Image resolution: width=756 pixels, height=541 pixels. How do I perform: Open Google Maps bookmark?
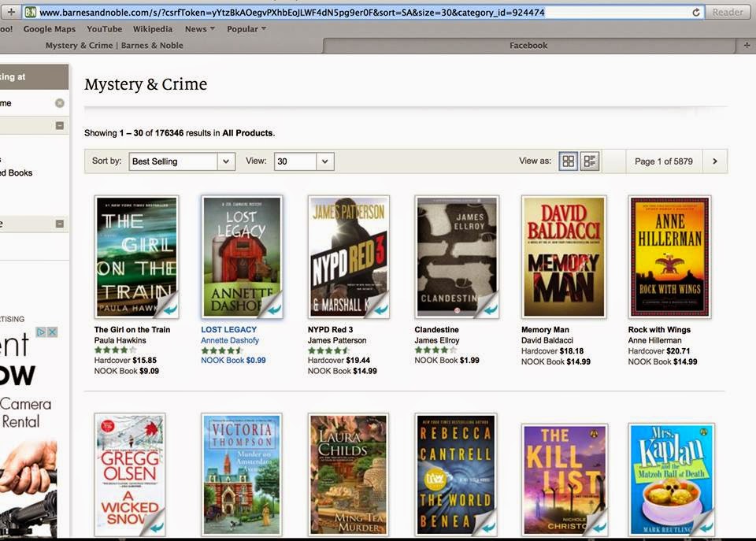coord(49,29)
